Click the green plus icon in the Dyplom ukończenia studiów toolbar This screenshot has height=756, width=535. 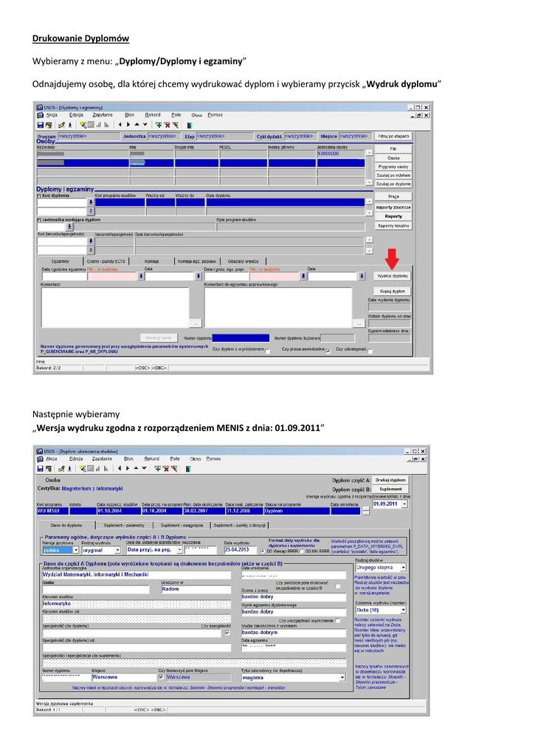coord(158,467)
